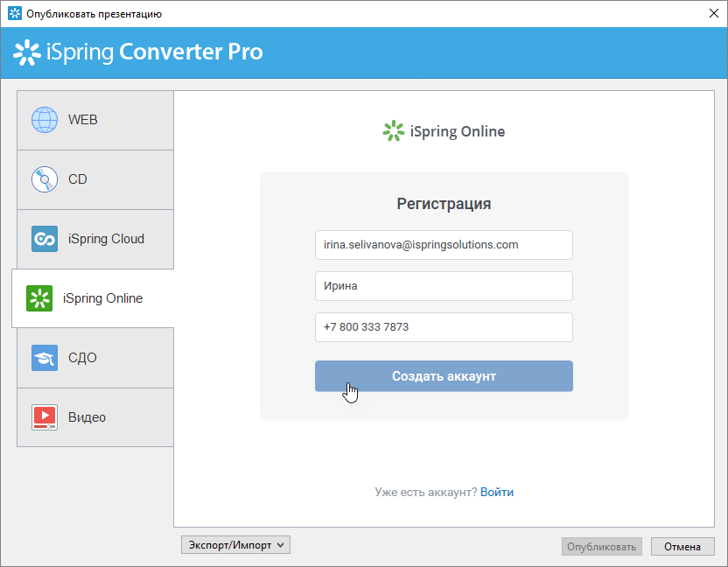Open the СДО tab

click(x=95, y=358)
